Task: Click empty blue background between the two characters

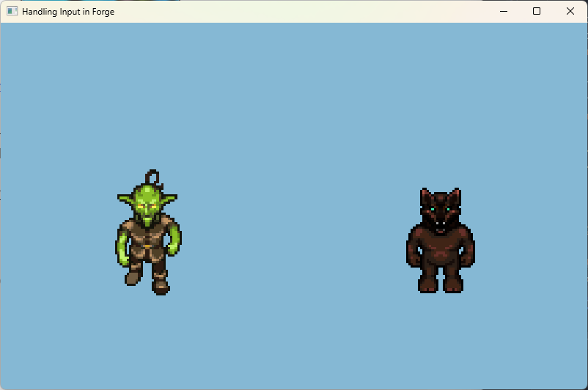Action: (293, 235)
